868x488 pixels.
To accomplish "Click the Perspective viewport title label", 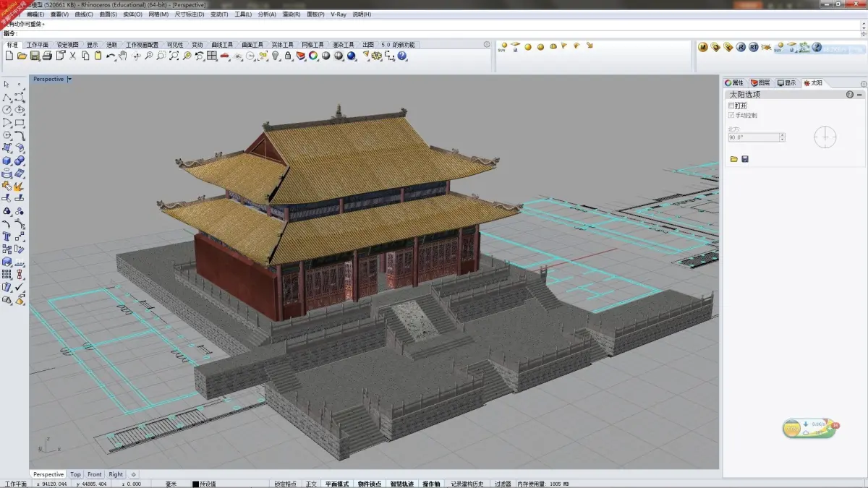I will (48, 79).
